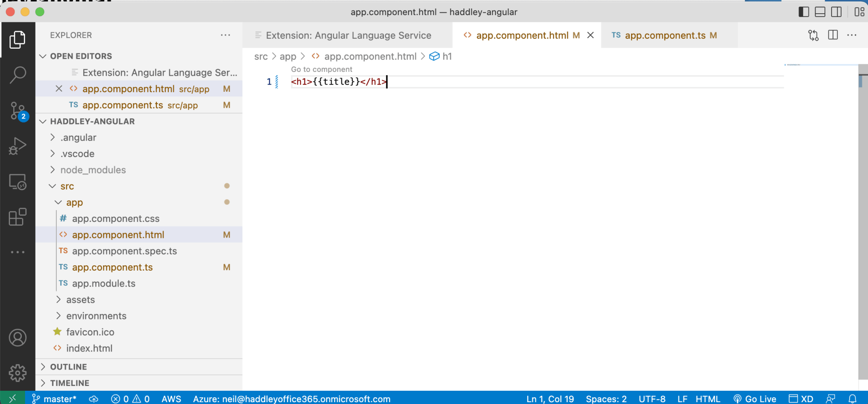
Task: Publish changes with cloud sync icon
Action: (x=94, y=399)
